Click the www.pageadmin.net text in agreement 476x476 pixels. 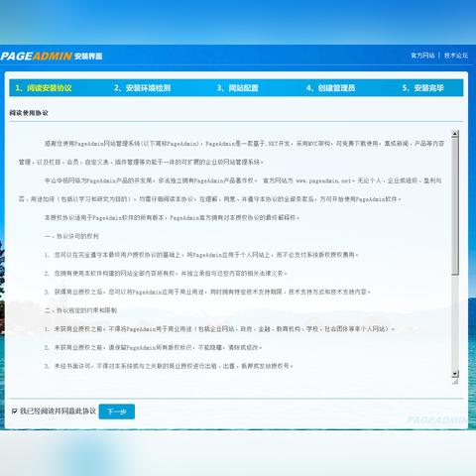tap(323, 180)
